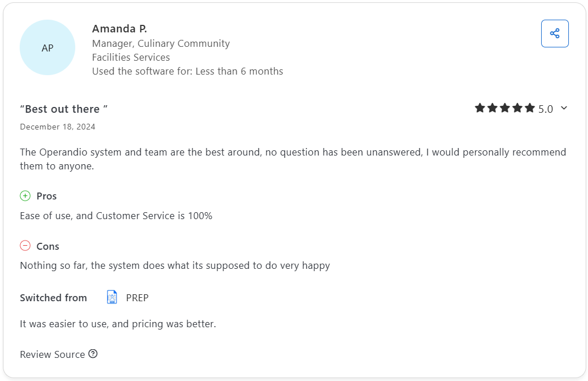Click the fifth rating star

(x=530, y=108)
